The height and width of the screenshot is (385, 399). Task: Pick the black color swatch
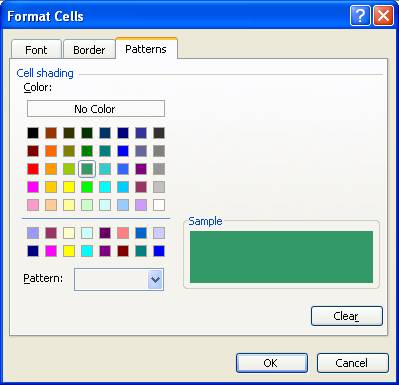point(33,133)
